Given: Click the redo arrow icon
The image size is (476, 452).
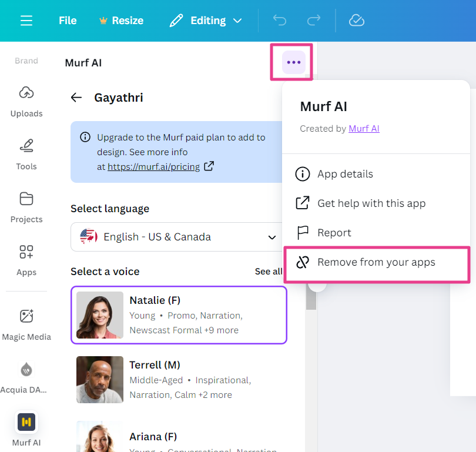Looking at the screenshot, I should [x=314, y=21].
